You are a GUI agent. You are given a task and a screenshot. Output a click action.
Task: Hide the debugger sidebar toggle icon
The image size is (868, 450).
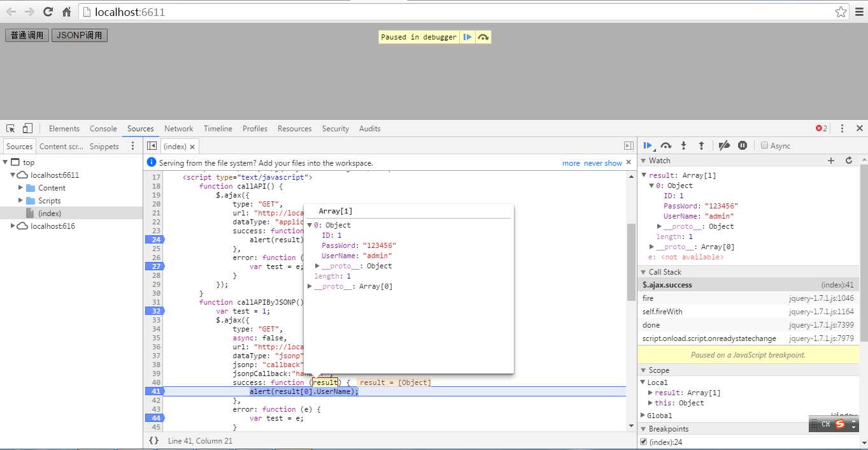pos(629,146)
